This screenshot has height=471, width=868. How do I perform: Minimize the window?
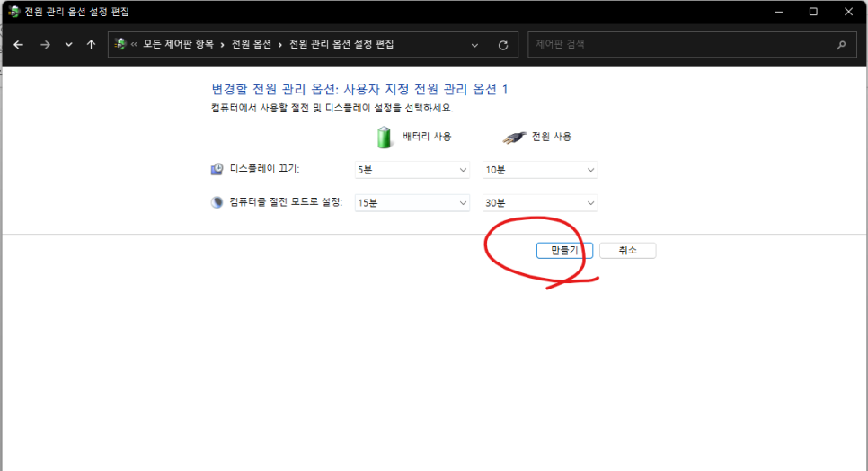pyautogui.click(x=779, y=12)
